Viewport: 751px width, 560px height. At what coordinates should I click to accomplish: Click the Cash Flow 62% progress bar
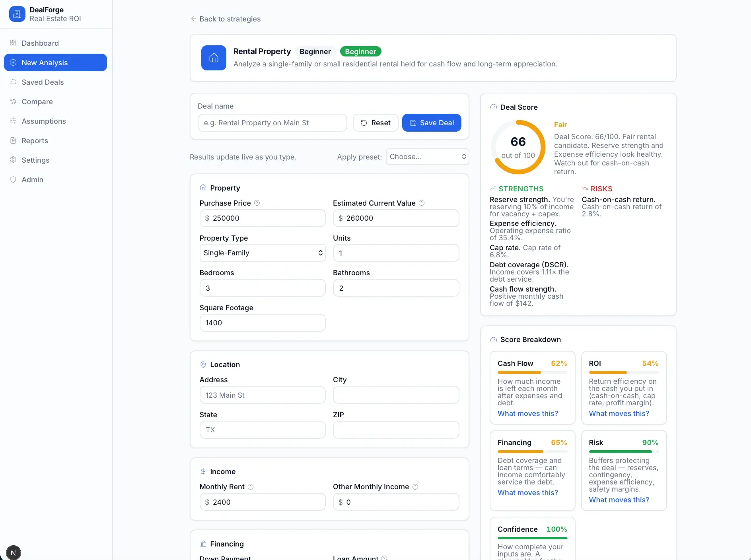tap(533, 372)
